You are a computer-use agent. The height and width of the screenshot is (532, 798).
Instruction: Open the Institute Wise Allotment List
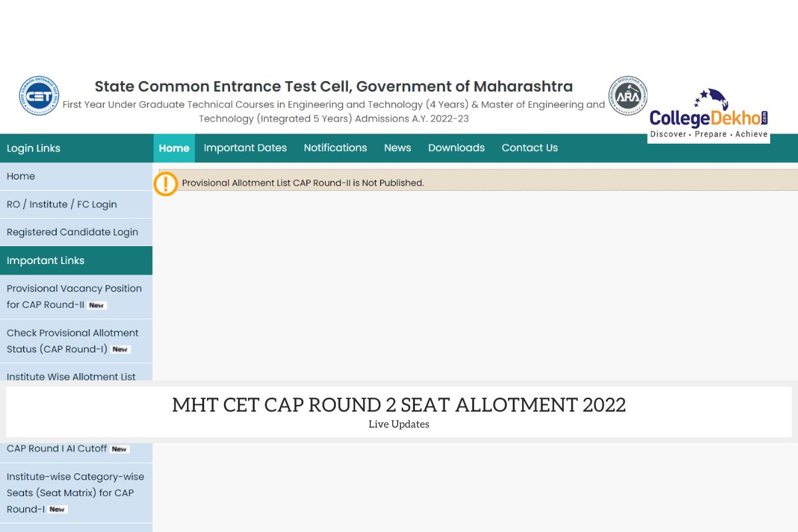pyautogui.click(x=70, y=377)
